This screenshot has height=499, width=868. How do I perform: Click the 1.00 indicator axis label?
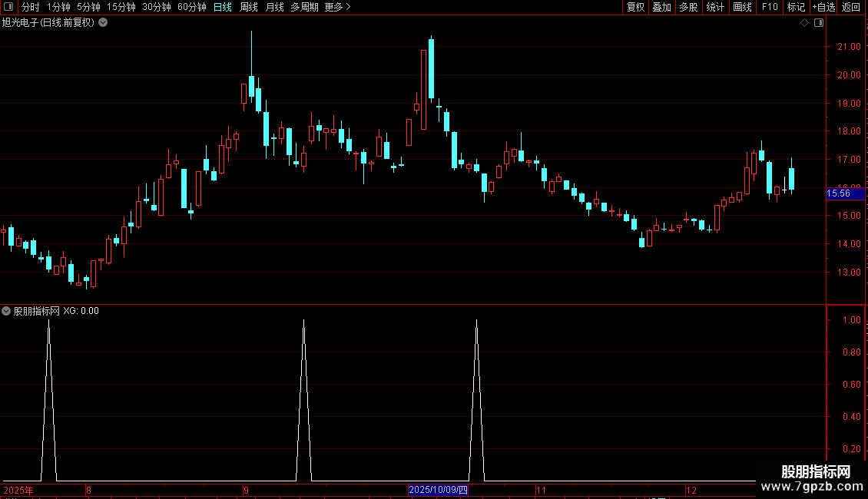[851, 320]
